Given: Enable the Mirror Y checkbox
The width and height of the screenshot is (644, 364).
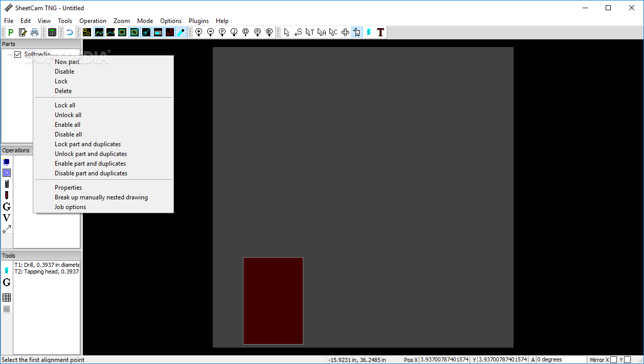Looking at the screenshot, I should 627,360.
